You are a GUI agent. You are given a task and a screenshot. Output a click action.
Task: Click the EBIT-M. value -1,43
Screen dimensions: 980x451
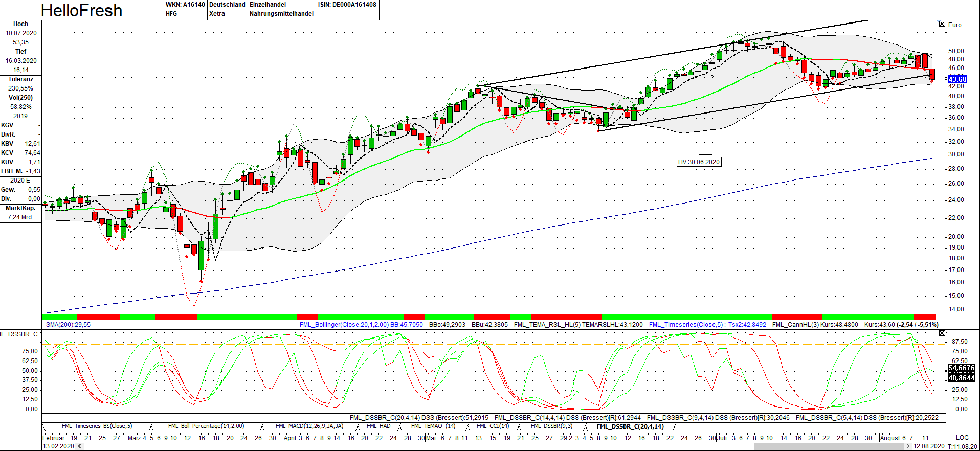pos(34,171)
